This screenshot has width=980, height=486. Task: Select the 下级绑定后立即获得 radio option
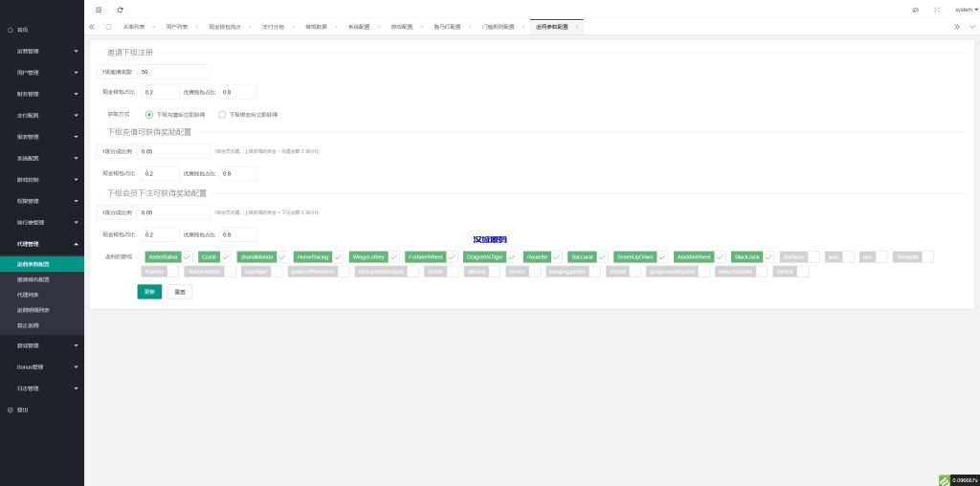coord(222,114)
